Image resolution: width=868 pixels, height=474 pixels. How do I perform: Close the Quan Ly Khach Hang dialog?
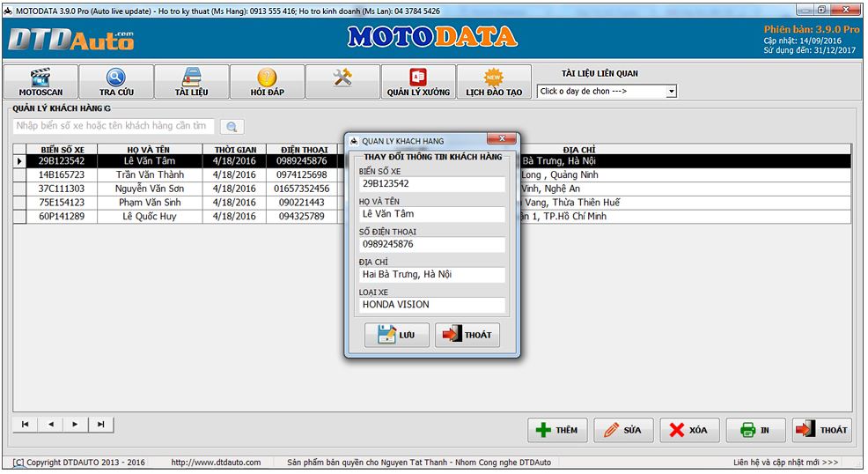(503, 138)
